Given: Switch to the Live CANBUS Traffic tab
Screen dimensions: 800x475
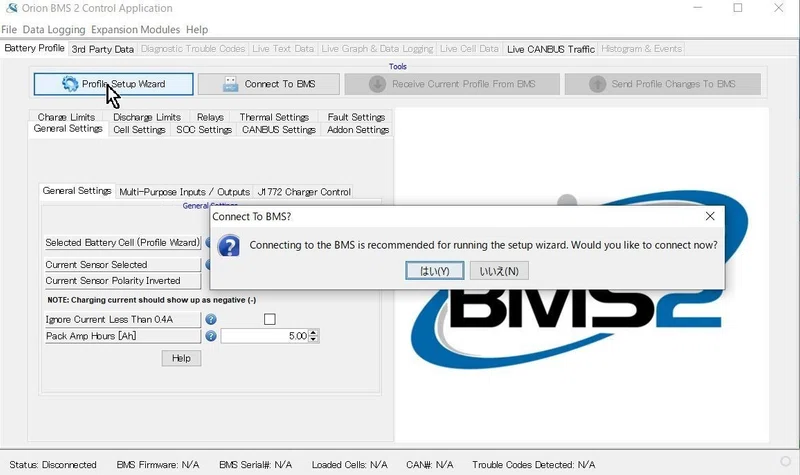Looking at the screenshot, I should click(x=551, y=49).
